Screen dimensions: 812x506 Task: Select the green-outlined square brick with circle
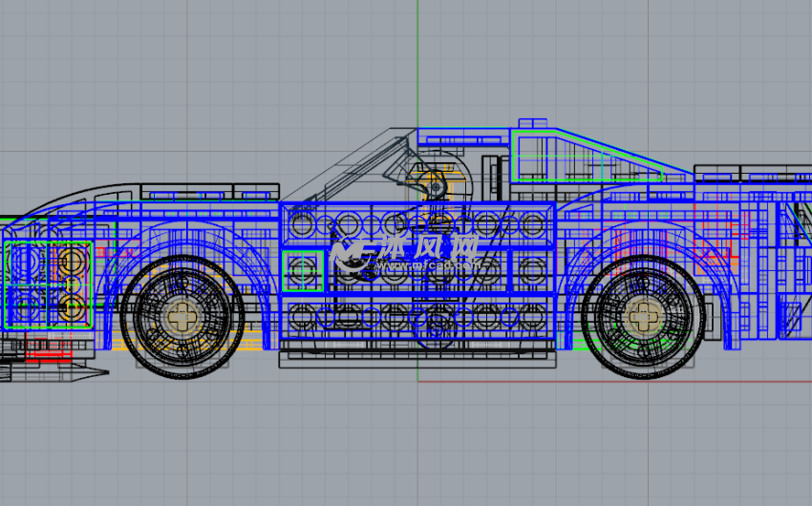[x=304, y=270]
